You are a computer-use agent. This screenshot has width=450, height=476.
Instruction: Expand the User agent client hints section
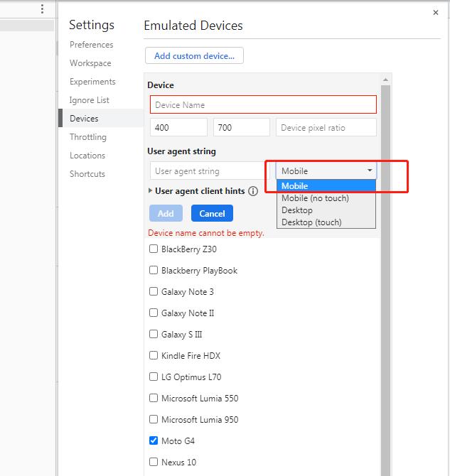tap(150, 191)
